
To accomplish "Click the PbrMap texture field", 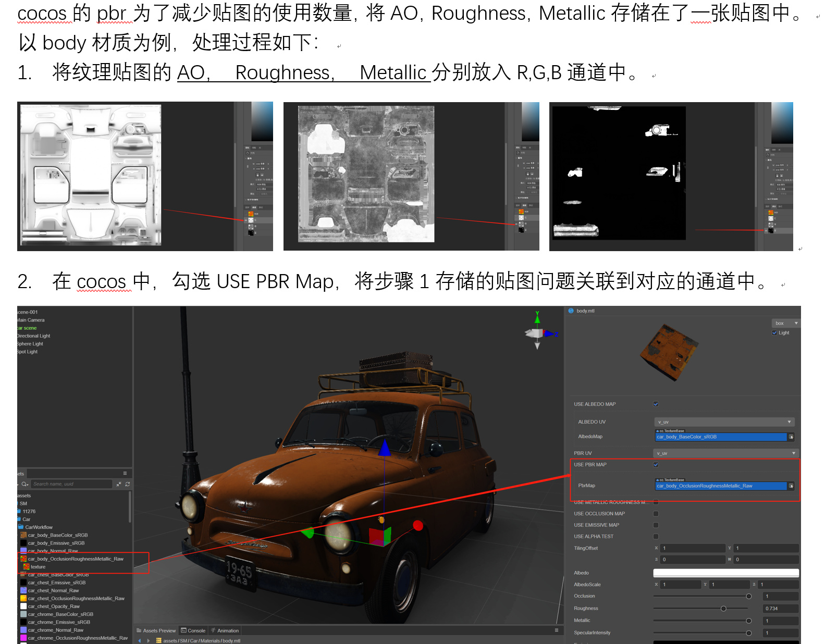I will [x=721, y=486].
